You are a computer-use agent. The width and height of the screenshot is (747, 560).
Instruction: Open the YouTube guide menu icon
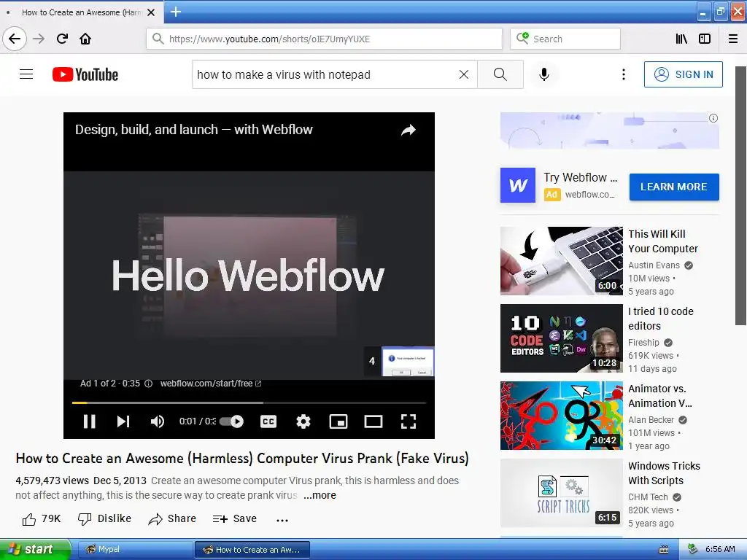point(26,74)
